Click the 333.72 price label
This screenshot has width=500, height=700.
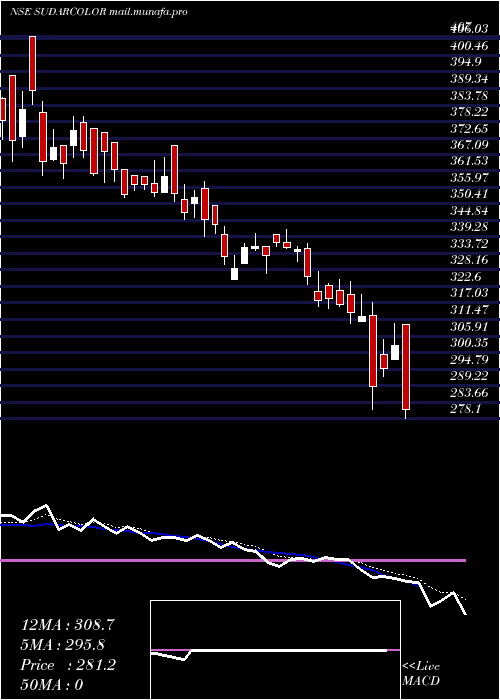point(470,243)
